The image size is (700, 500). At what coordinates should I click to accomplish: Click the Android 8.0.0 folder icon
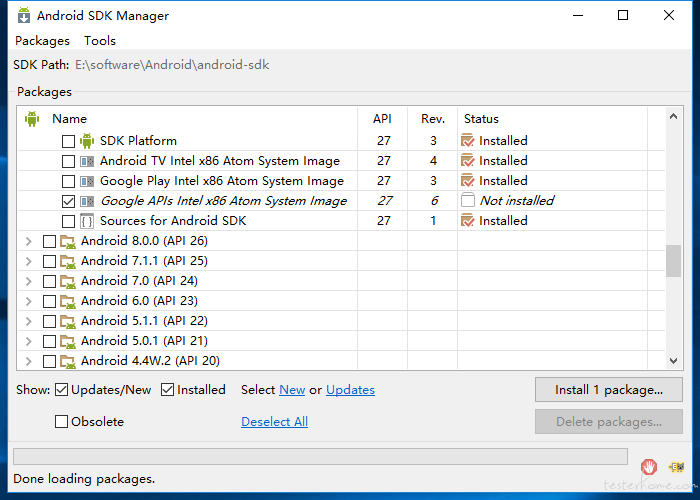68,241
